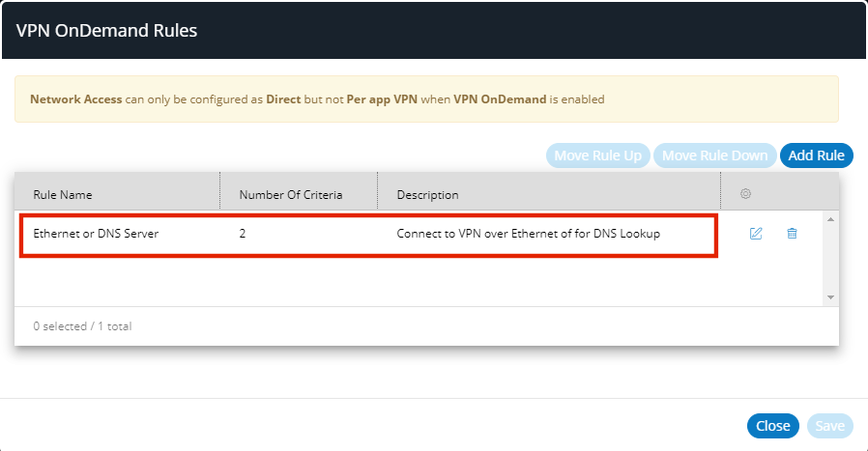Click the scrollbar down arrow in the rules table

click(x=830, y=297)
